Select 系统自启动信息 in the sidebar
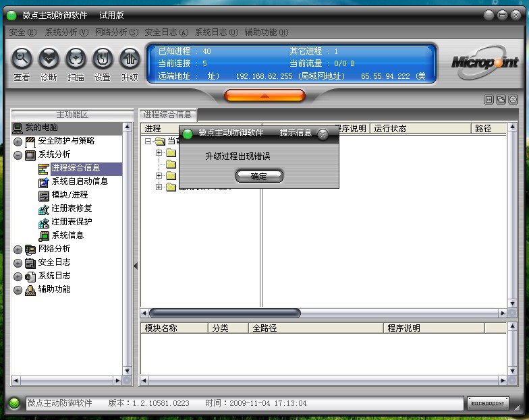 80,181
